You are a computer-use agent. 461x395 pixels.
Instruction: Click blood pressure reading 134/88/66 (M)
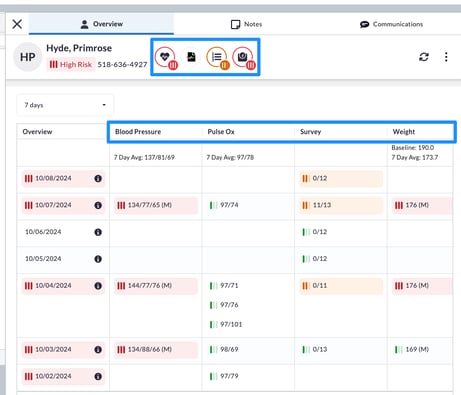[156, 349]
